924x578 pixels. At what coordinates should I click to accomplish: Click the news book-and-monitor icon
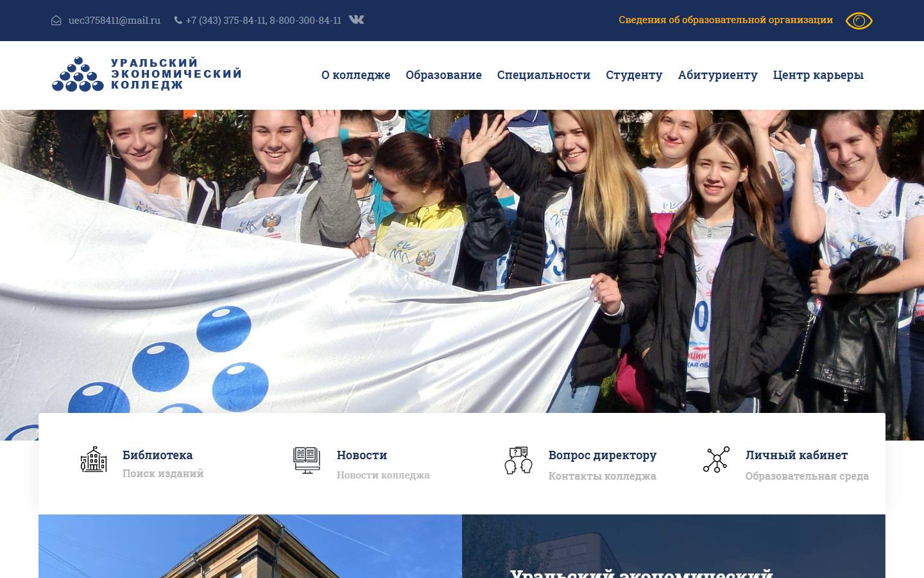click(x=307, y=460)
